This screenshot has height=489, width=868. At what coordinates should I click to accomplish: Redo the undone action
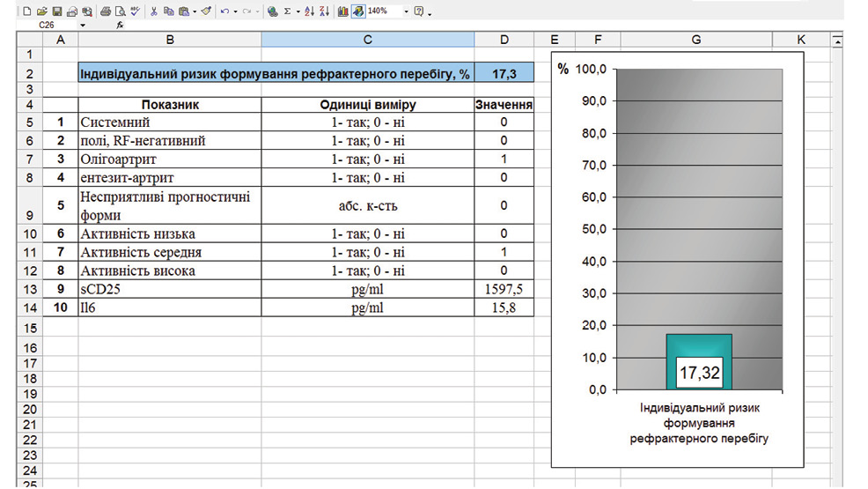246,11
